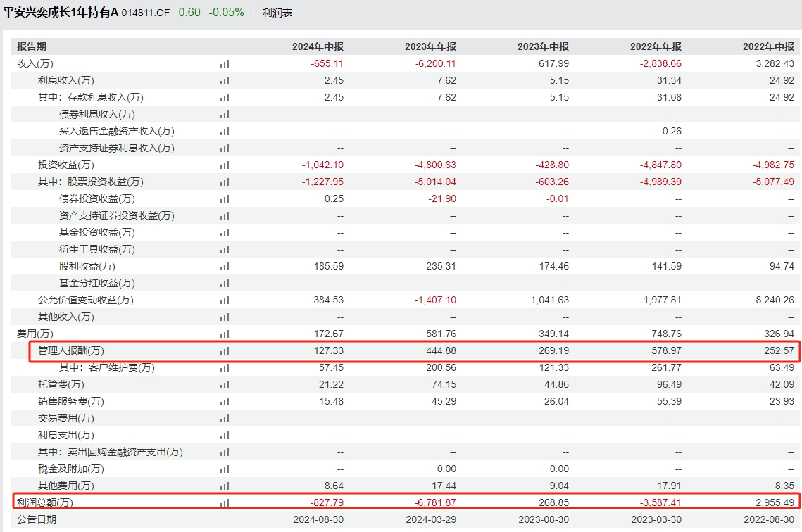This screenshot has width=802, height=532.
Task: Click the -6,200.11 income value
Action: pyautogui.click(x=435, y=63)
